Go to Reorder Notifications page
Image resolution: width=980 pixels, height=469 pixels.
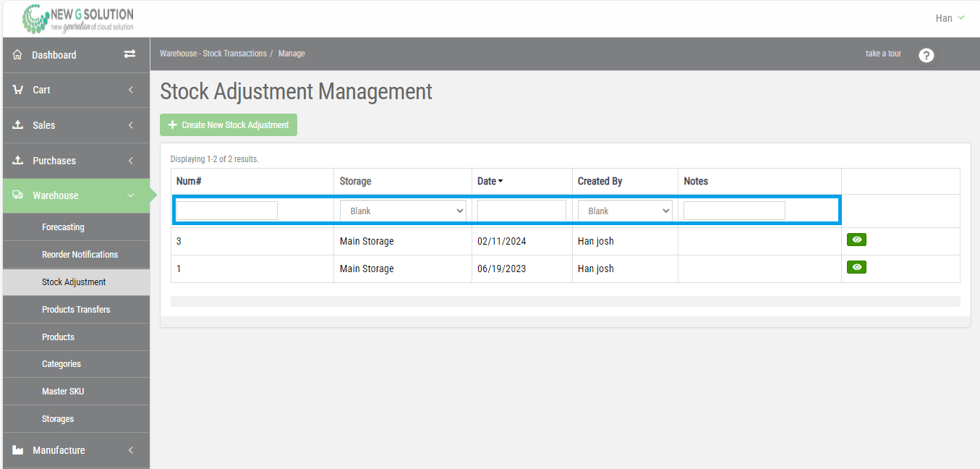point(80,255)
